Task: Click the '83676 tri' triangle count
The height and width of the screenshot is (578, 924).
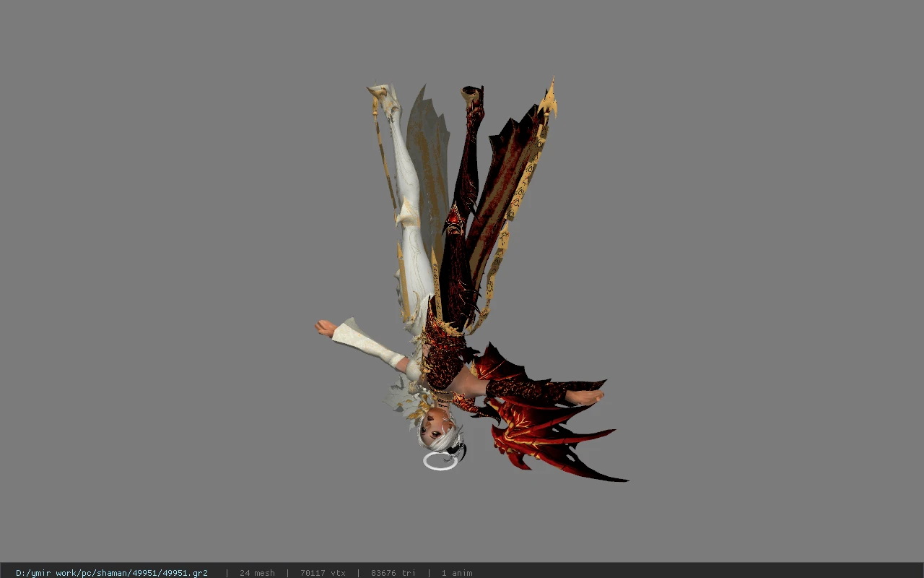Action: tap(393, 573)
